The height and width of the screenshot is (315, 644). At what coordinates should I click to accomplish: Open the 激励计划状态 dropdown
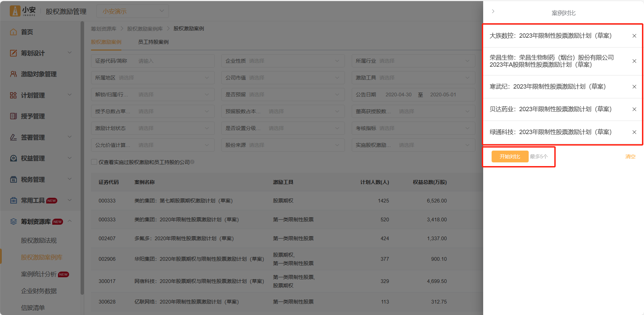(x=153, y=128)
